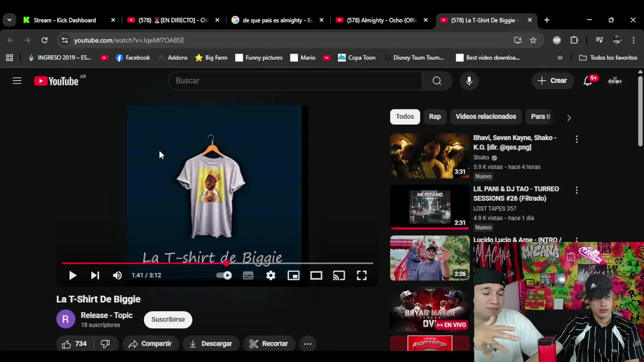Open the Big Farm bookmark
Screen dimensions: 644x362
(x=211, y=58)
